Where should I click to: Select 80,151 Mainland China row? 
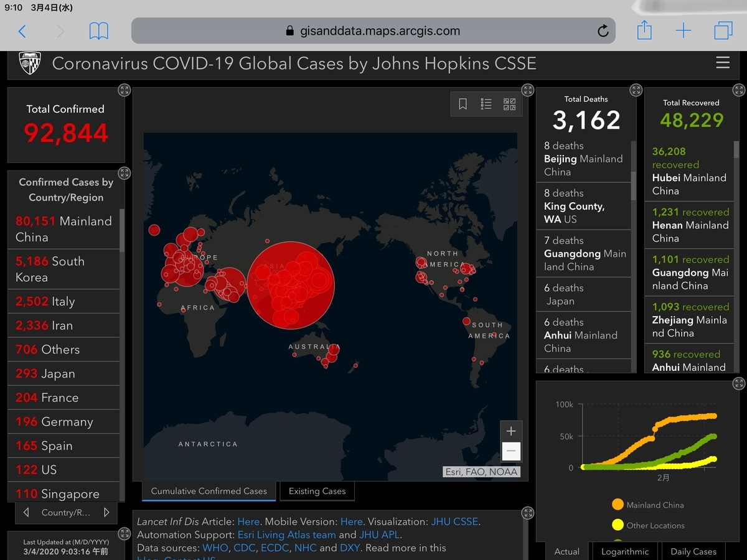[63, 229]
